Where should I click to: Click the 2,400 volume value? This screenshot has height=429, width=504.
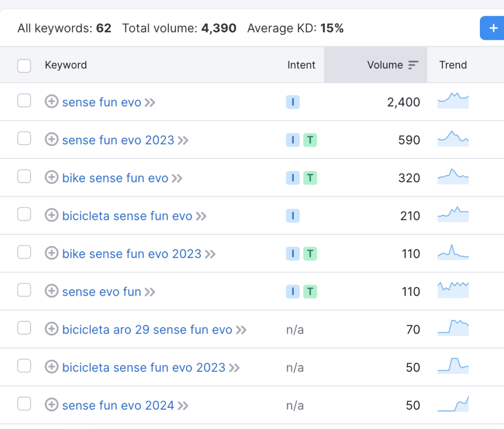coord(404,102)
